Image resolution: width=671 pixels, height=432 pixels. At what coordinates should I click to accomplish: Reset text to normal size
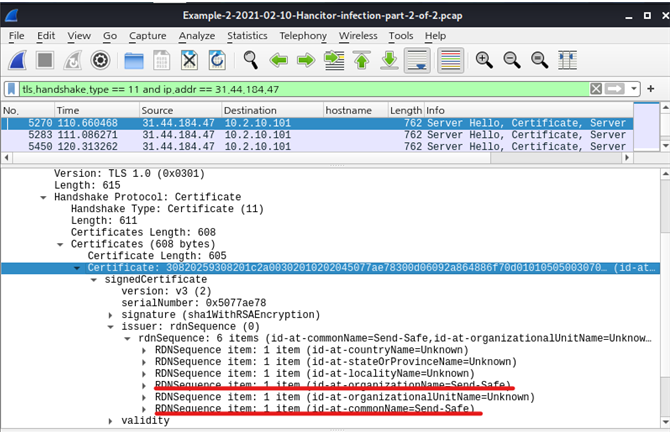540,60
